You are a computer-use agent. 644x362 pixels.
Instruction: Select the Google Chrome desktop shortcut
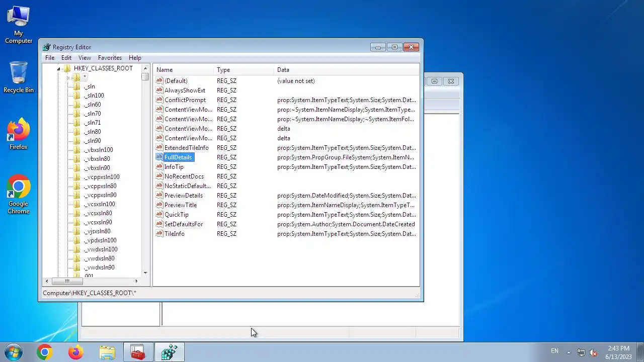point(19,194)
